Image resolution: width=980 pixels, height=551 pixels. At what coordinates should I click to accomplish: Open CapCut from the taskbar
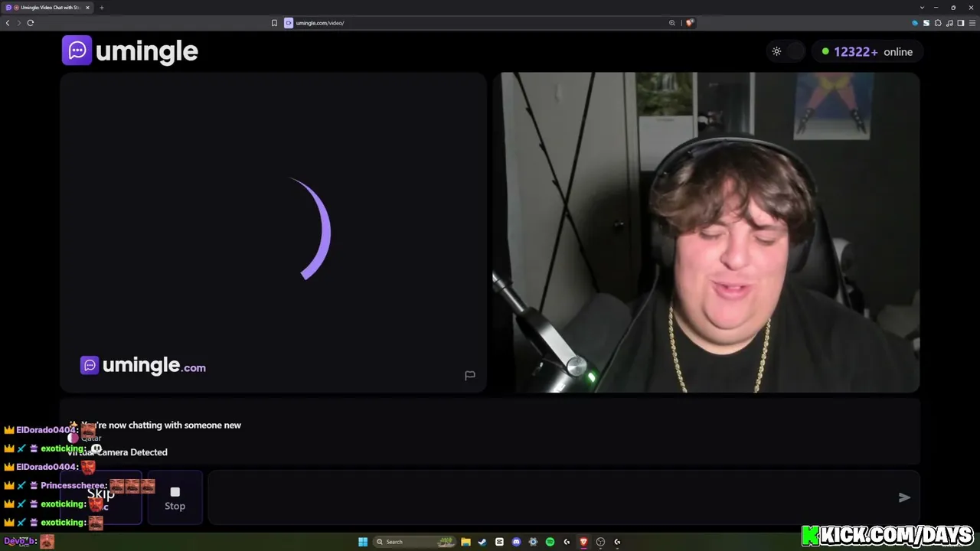(x=499, y=542)
